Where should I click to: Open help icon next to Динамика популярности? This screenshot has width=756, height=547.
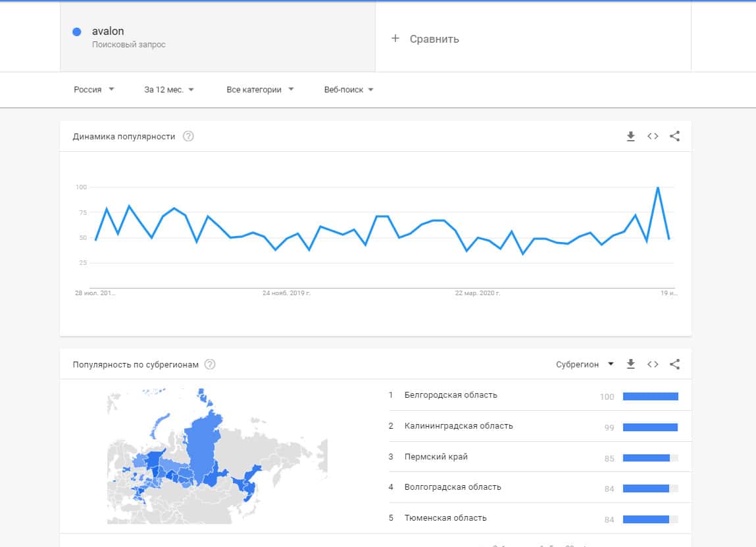tap(188, 137)
